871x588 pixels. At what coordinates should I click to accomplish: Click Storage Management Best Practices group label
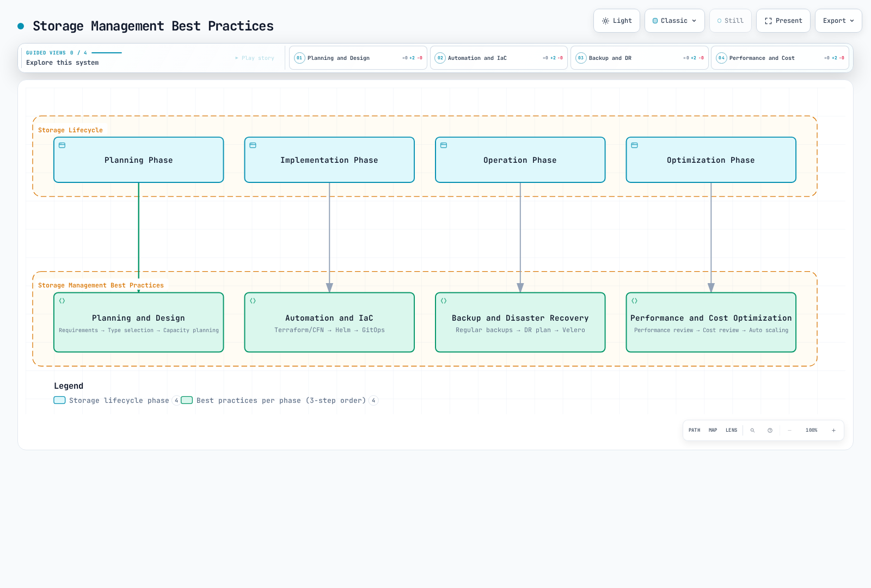101,285
